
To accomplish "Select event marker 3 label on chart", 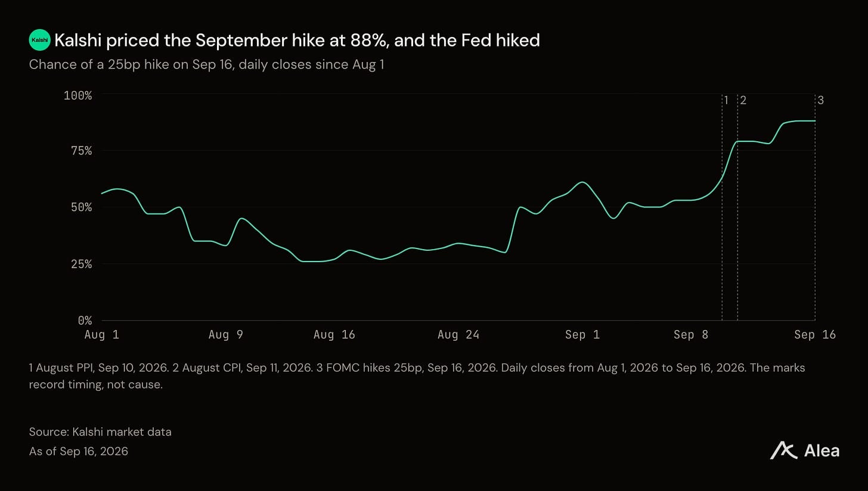I will 820,100.
